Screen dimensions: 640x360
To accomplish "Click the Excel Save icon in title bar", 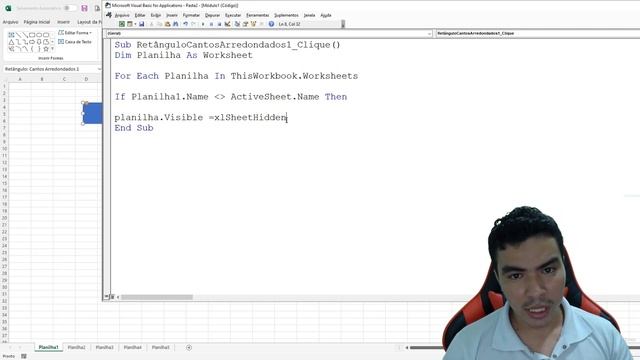I will pos(84,8).
